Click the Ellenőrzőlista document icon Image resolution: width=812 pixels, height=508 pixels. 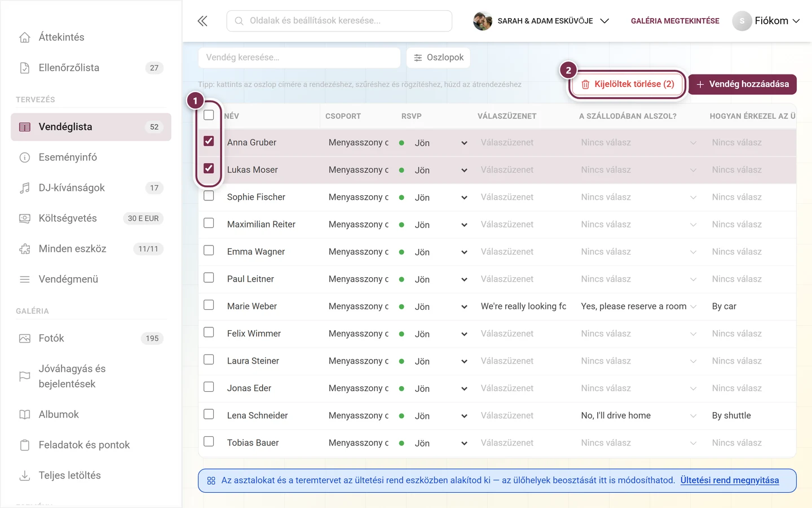coord(25,68)
